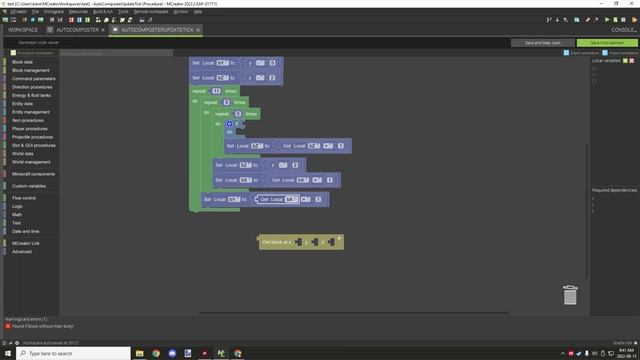Click the block search field
This screenshot has height=360, width=640.
(x=116, y=53)
